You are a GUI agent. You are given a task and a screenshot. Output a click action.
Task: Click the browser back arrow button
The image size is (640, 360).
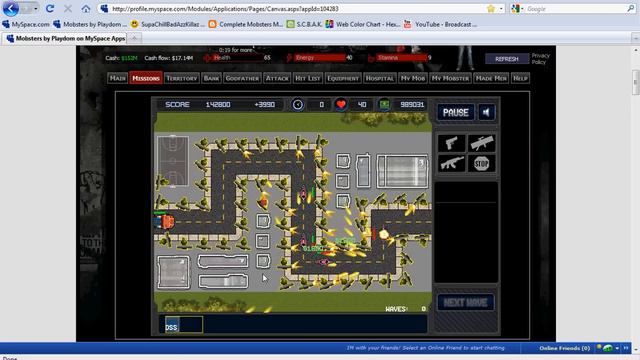(x=11, y=8)
